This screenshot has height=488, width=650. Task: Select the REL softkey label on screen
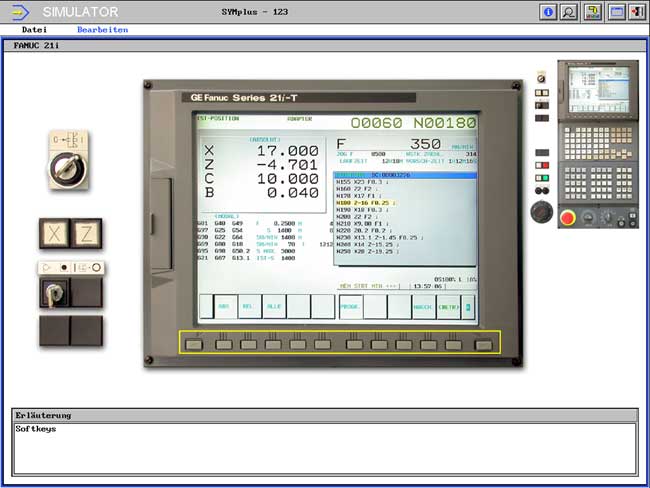(x=250, y=307)
